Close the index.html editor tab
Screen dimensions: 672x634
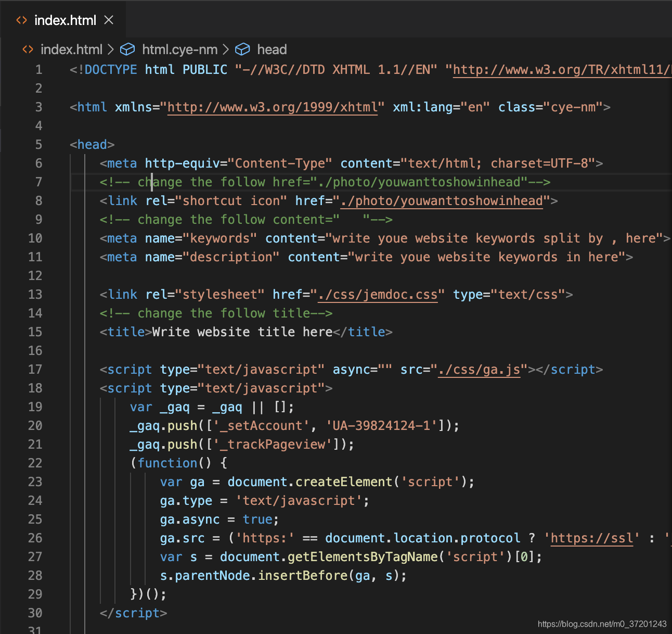pos(109,20)
